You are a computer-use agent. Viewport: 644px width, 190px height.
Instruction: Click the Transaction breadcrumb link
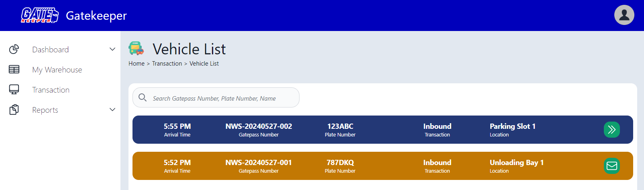click(167, 64)
